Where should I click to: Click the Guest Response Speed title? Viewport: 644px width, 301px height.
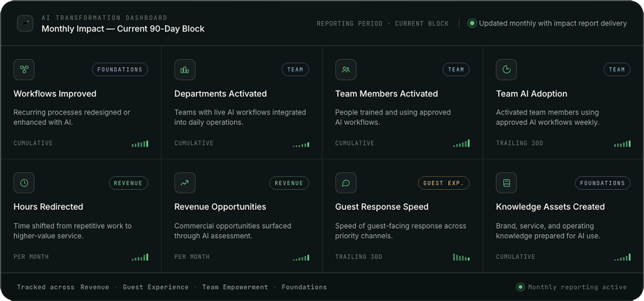pos(382,207)
